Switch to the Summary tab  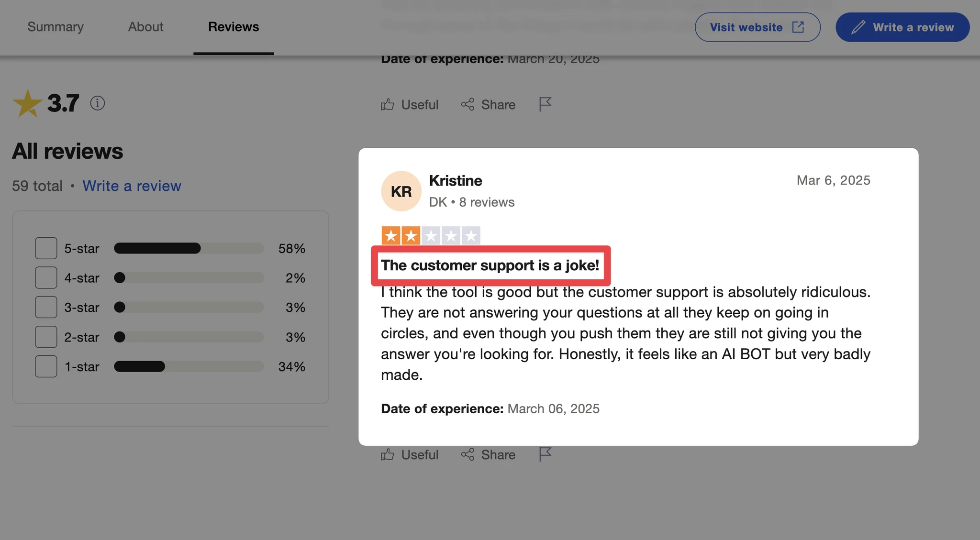(x=56, y=27)
